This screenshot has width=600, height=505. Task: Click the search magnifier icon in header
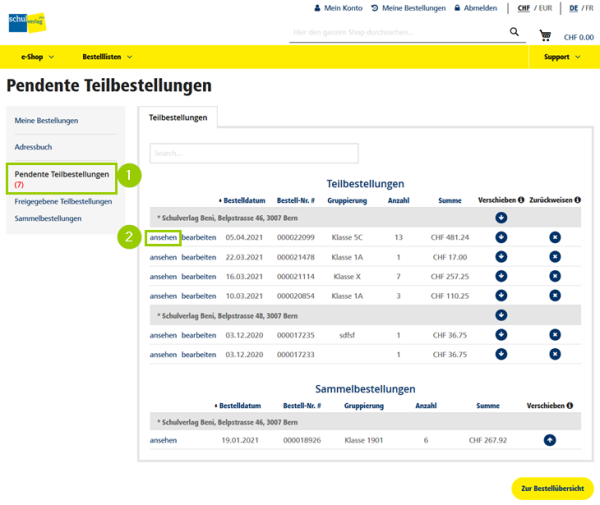tap(515, 32)
